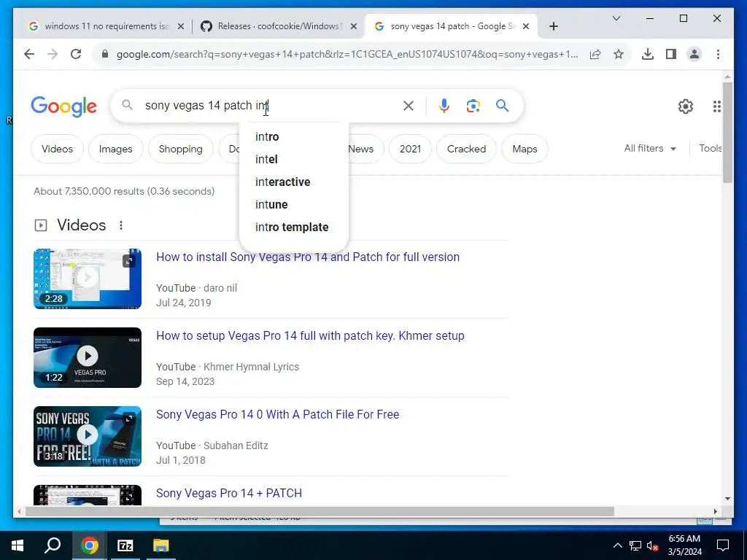Open a new browser tab
Screen dimensions: 747x560
point(553,27)
